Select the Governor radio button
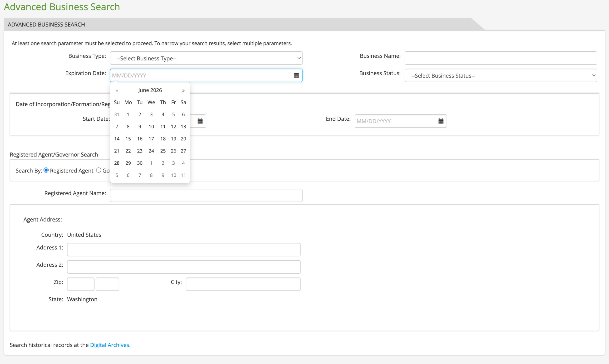609x364 pixels. click(x=98, y=170)
